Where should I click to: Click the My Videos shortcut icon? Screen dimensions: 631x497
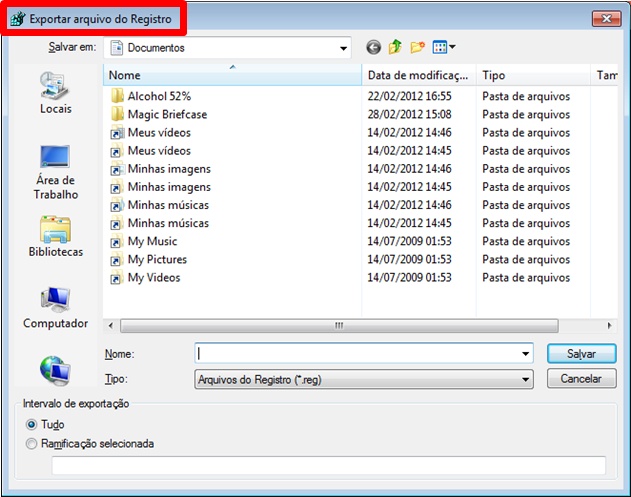click(x=117, y=278)
